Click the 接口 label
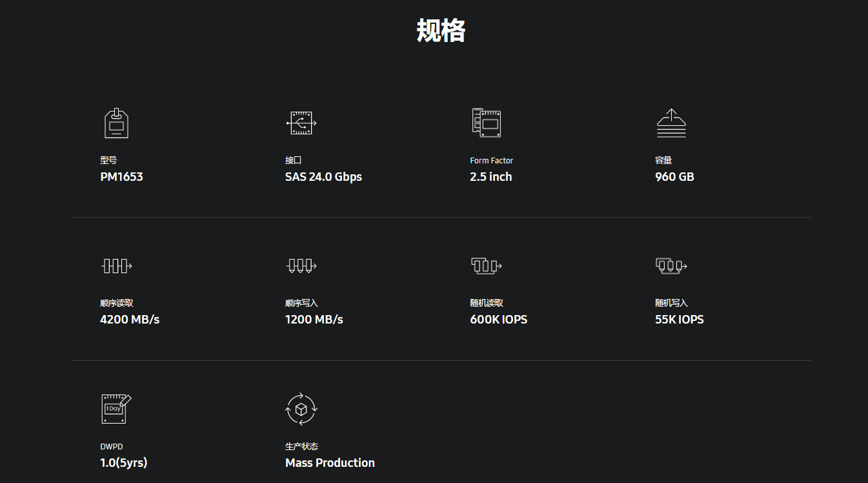Screen dimensions: 868x483 (294, 160)
